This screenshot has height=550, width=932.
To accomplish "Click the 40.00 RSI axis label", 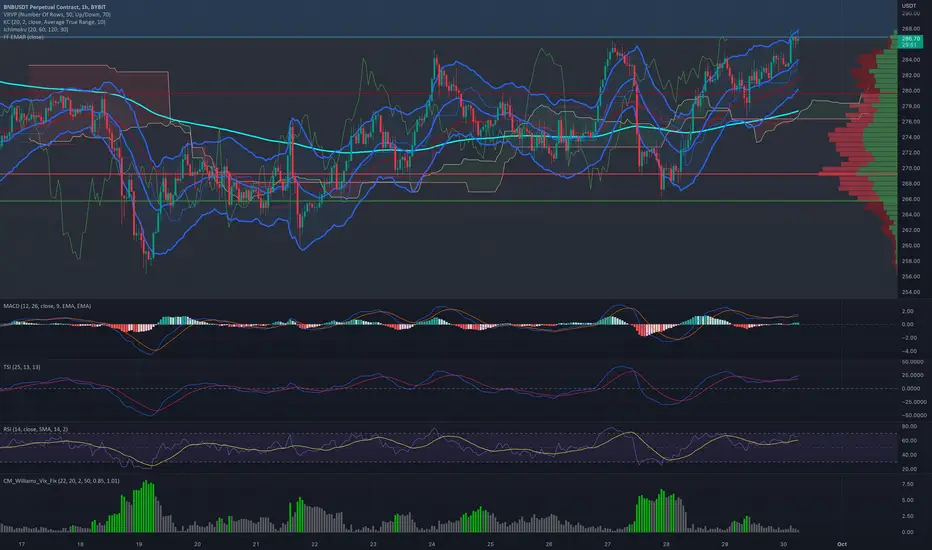I will (909, 455).
